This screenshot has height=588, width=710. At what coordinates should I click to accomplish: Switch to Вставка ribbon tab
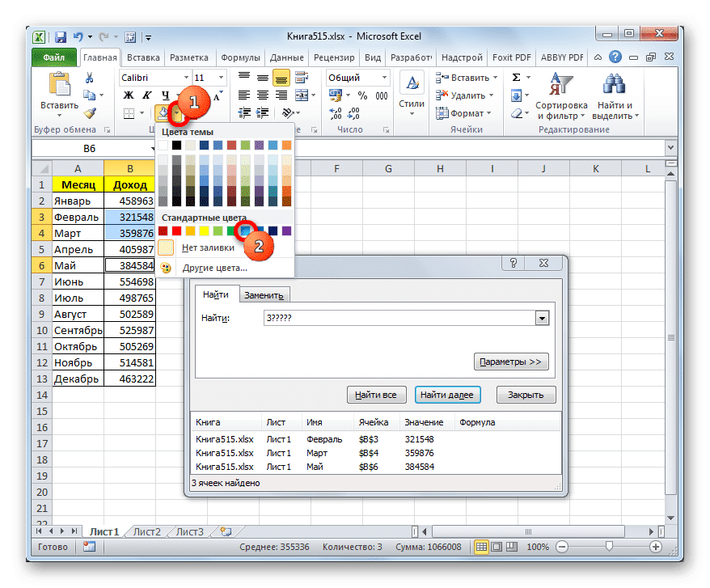143,57
